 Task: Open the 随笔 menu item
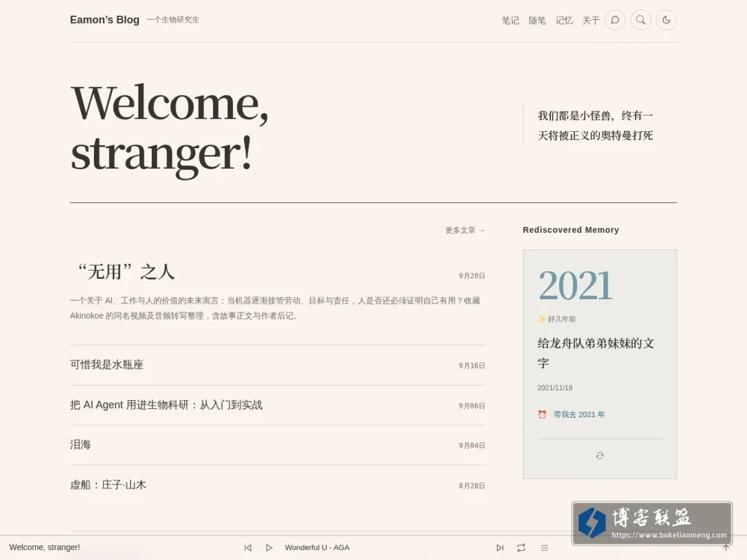click(x=537, y=21)
